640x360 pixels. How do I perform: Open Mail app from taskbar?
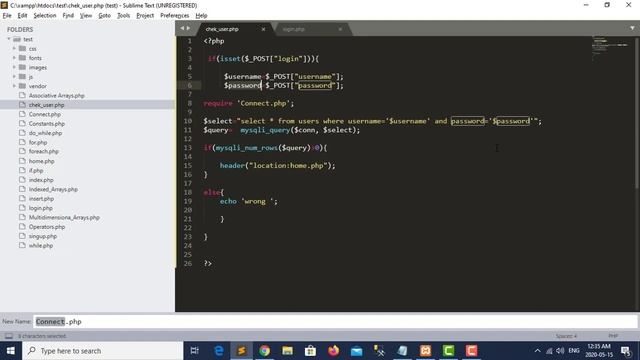(356, 351)
